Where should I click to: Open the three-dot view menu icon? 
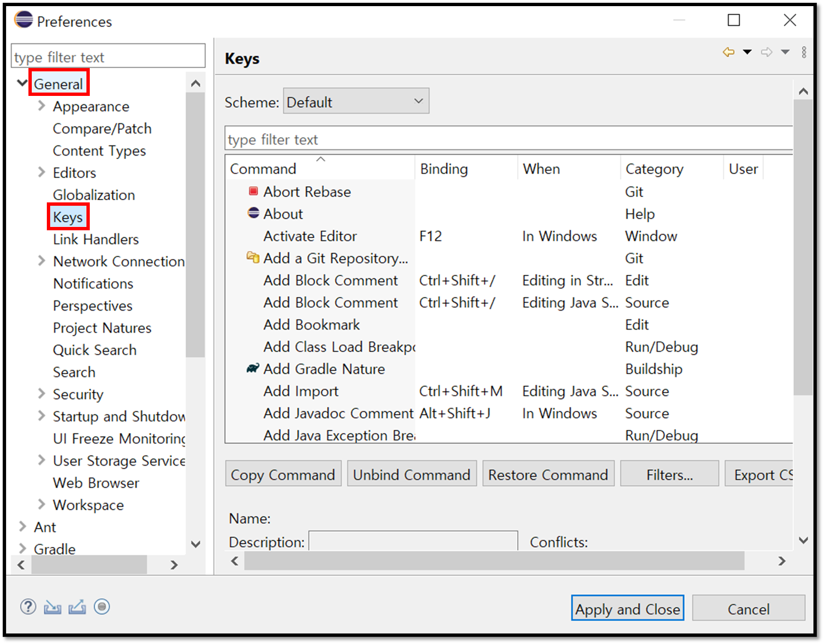pyautogui.click(x=804, y=52)
